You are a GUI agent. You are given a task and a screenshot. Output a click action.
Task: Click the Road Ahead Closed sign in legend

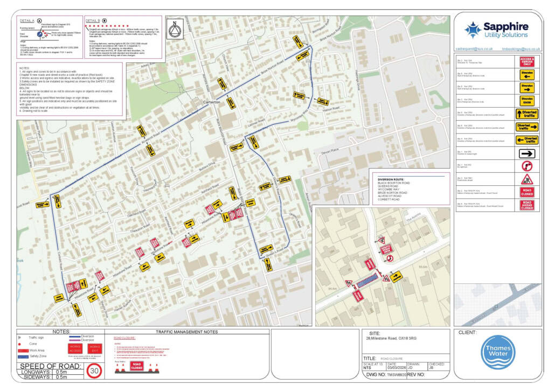tap(526, 205)
